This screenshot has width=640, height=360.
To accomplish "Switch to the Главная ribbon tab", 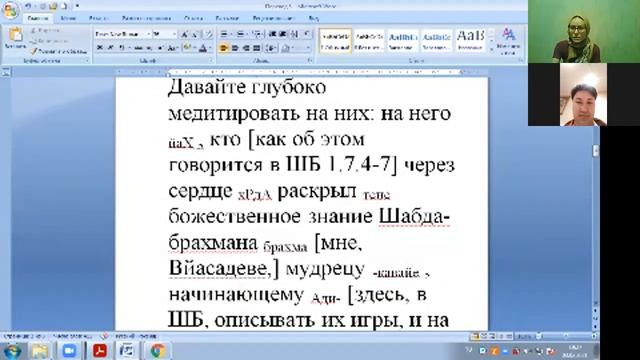I will [38, 18].
